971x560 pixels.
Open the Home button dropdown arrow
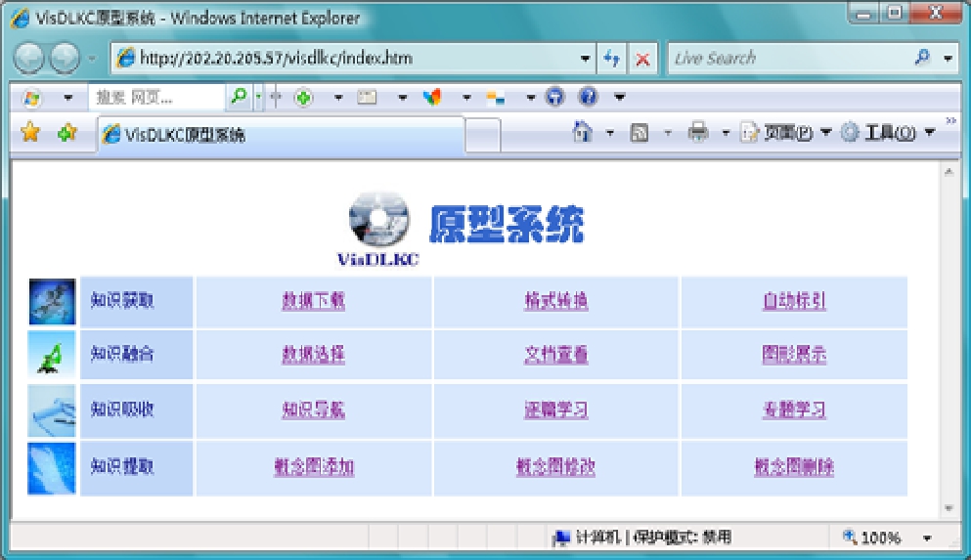point(610,132)
